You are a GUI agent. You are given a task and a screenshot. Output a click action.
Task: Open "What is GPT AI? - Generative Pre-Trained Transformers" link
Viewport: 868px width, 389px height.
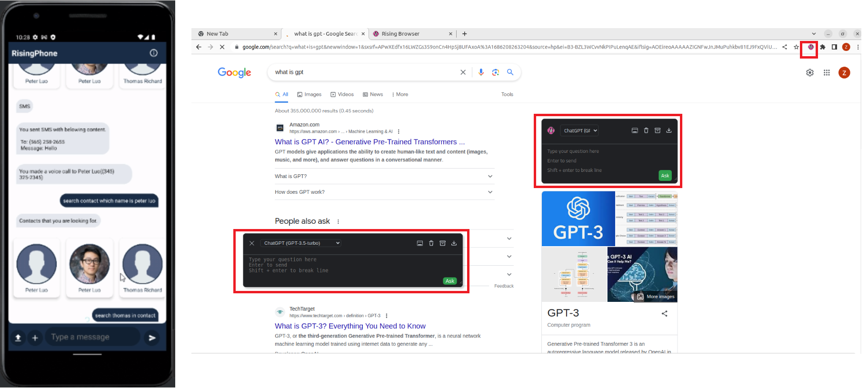pos(369,142)
